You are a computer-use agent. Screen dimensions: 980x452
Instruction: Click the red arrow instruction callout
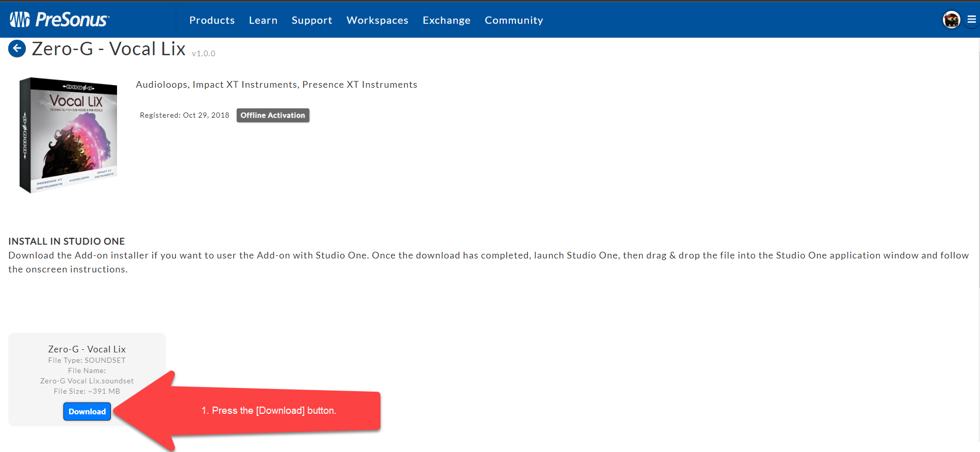pos(268,411)
